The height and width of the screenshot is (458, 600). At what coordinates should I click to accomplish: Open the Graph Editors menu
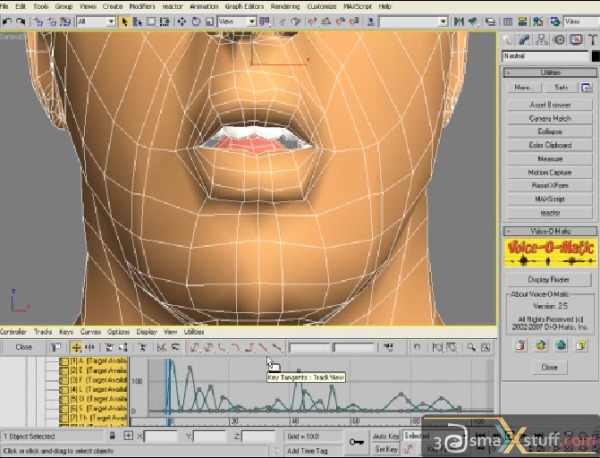click(244, 7)
